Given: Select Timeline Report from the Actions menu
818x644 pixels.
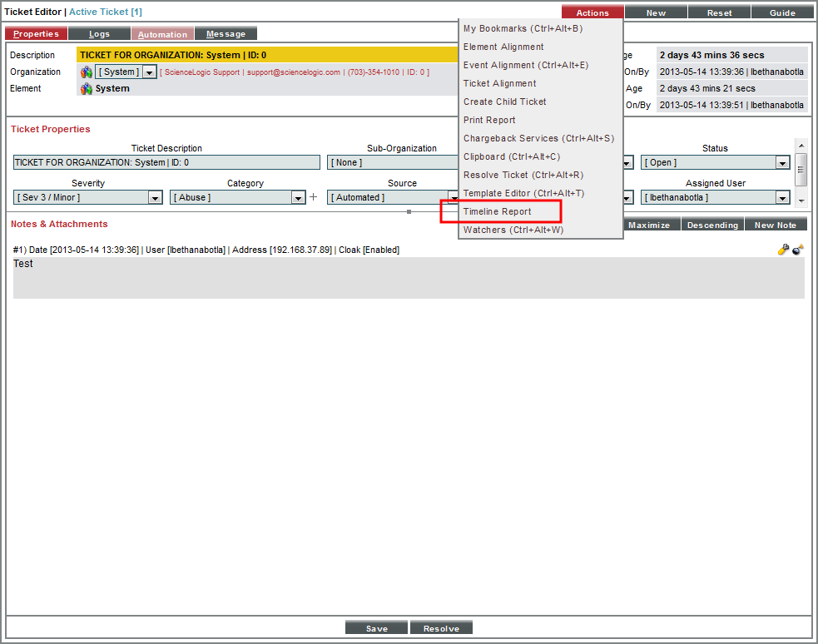Looking at the screenshot, I should pyautogui.click(x=498, y=212).
